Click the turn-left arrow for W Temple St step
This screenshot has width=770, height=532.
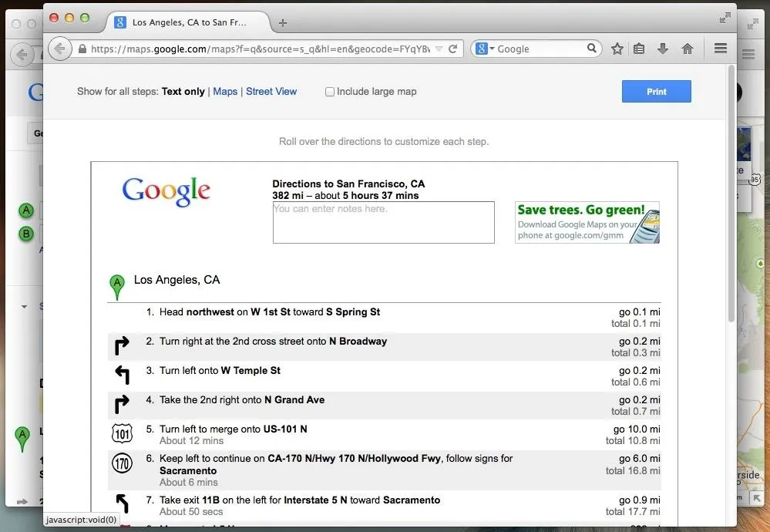click(123, 375)
